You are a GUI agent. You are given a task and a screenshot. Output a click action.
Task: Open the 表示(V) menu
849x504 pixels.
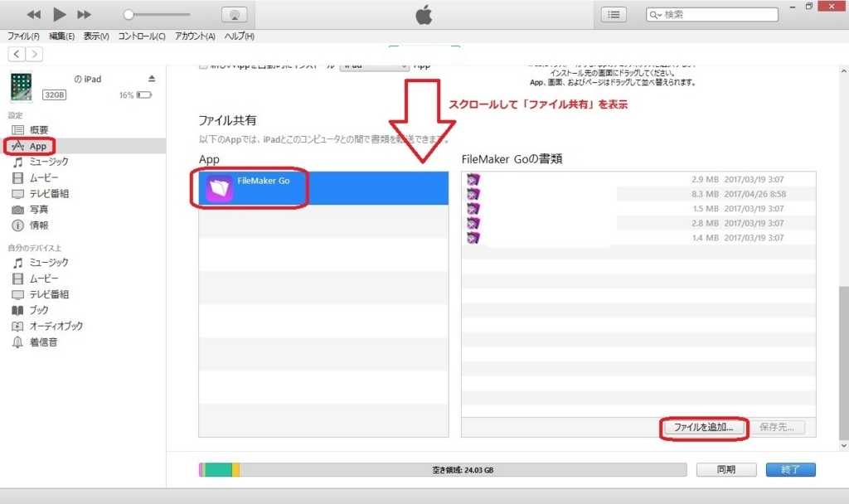coord(96,36)
